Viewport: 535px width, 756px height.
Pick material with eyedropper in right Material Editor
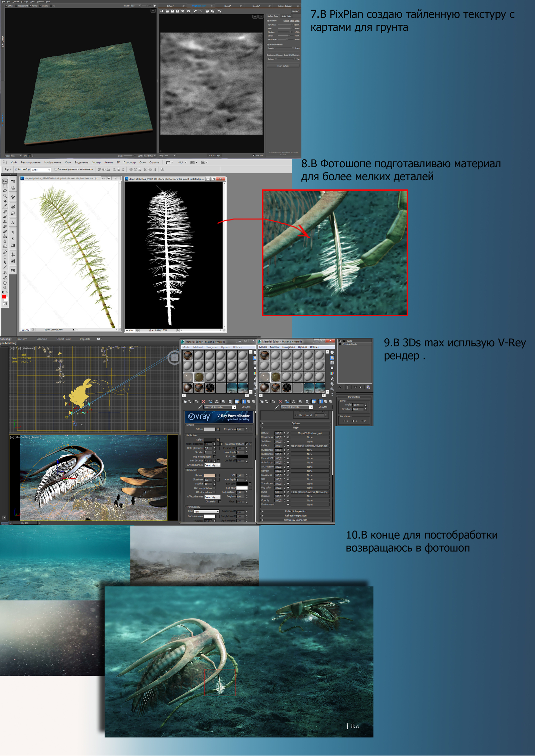pyautogui.click(x=277, y=407)
